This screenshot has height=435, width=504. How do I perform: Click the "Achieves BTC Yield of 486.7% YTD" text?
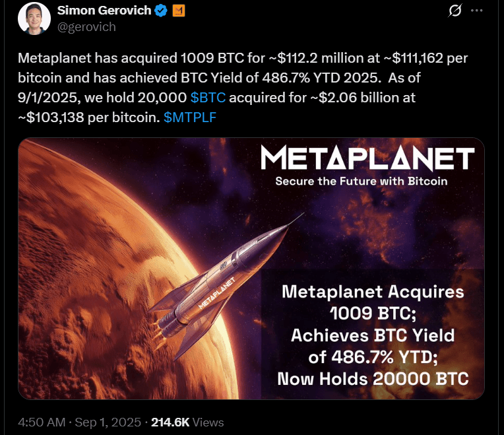373,347
